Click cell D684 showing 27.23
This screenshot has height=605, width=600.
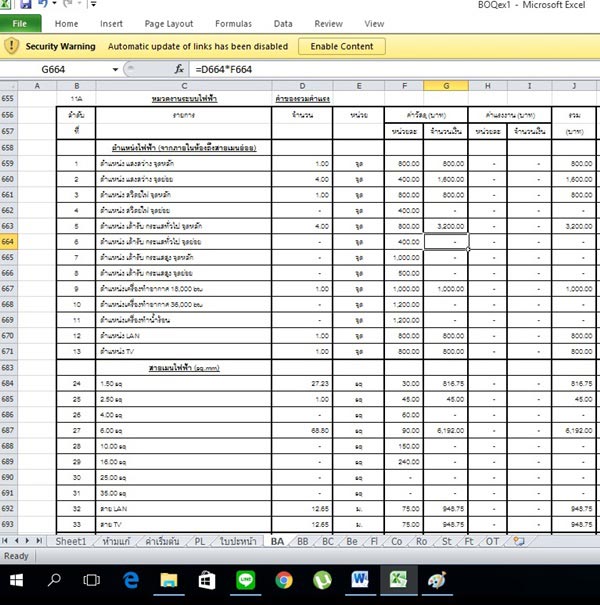302,384
